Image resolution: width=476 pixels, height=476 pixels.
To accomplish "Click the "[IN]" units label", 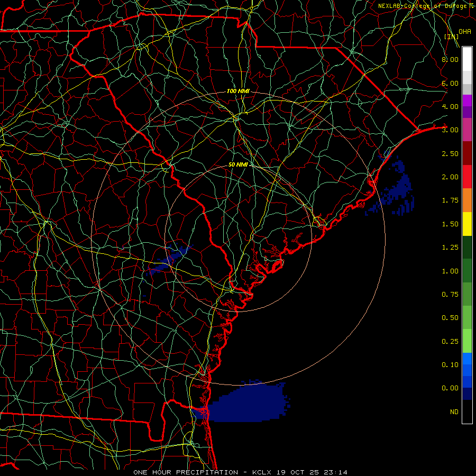I will tap(451, 36).
